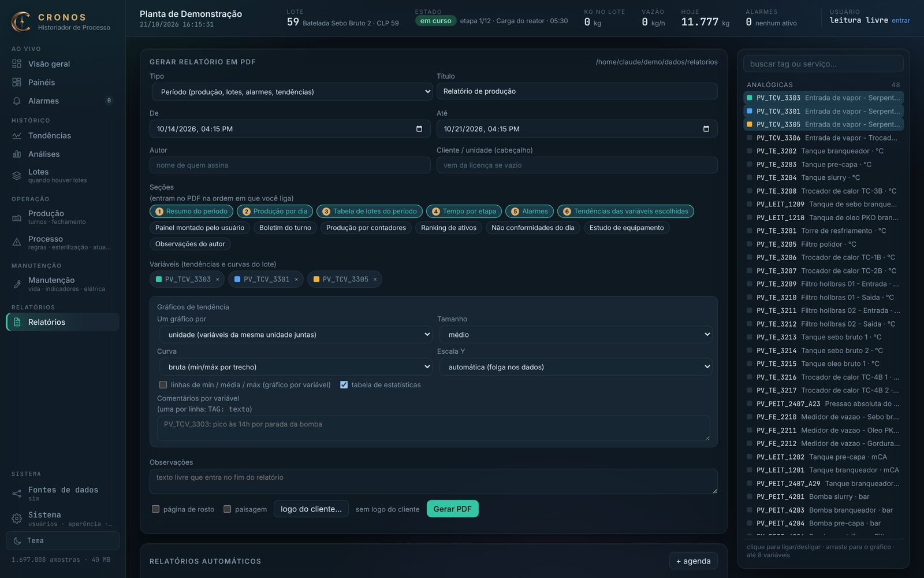Click the logo do cliente... button
The width and height of the screenshot is (924, 578).
point(311,509)
